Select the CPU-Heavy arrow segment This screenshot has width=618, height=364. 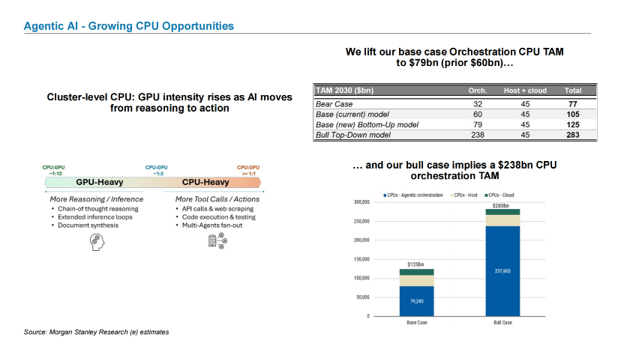click(x=205, y=182)
